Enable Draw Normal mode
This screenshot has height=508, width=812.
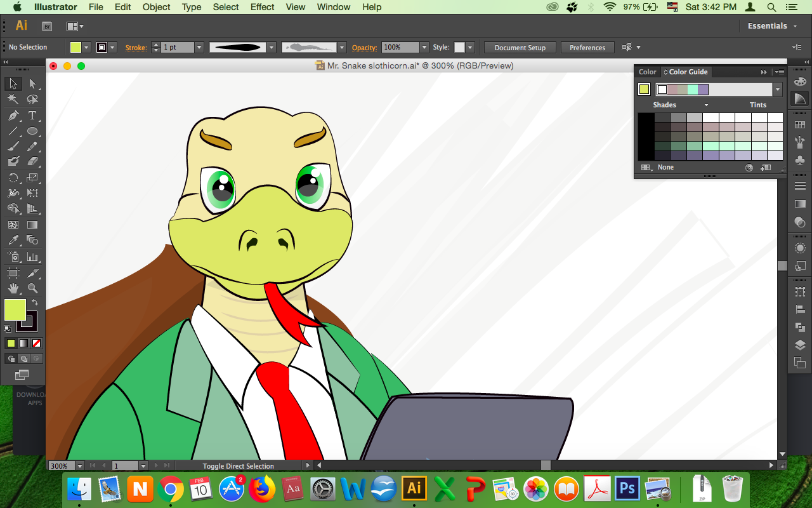tap(11, 359)
